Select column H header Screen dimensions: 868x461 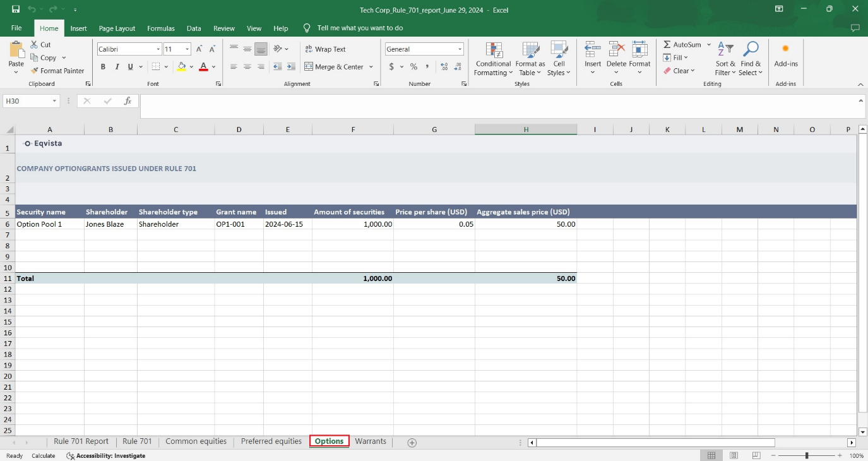(x=526, y=129)
